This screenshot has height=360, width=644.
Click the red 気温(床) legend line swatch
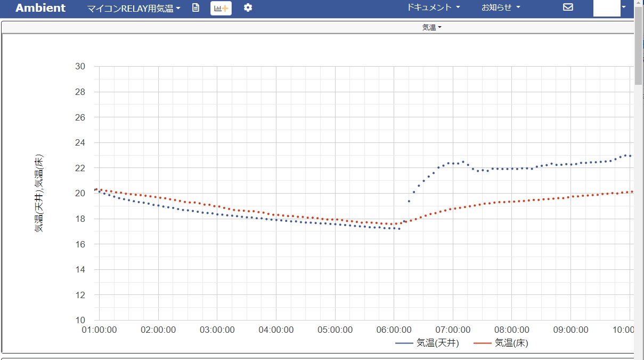coord(483,343)
